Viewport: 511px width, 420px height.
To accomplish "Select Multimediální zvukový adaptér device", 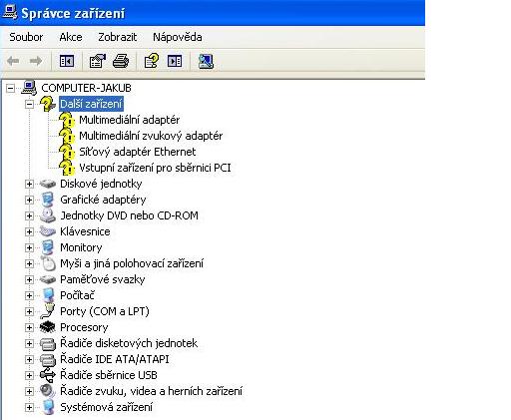I will 151,136.
